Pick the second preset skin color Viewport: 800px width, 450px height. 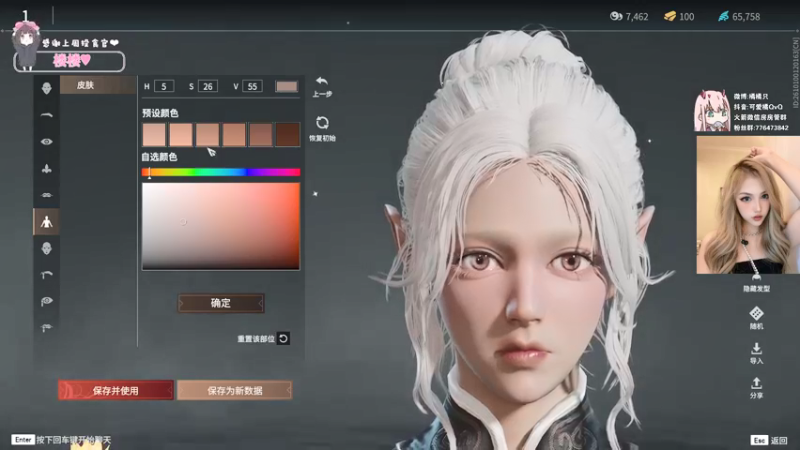[x=181, y=134]
